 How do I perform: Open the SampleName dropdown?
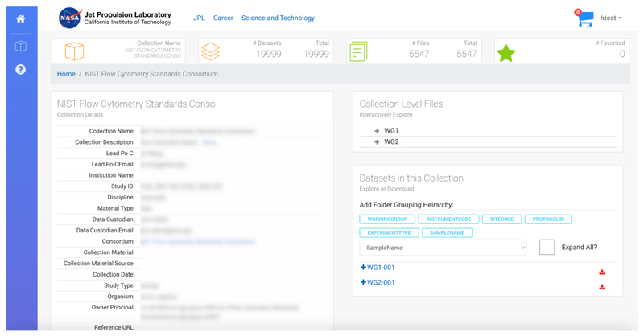pyautogui.click(x=443, y=248)
